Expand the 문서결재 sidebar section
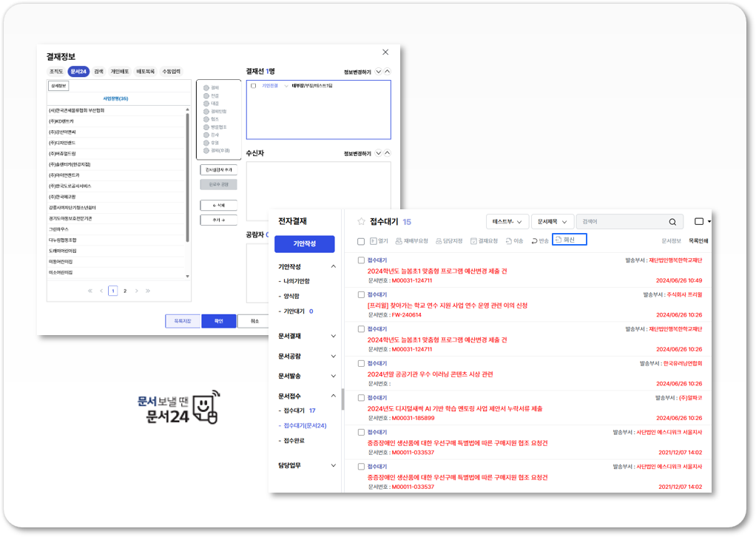Screen dimensions: 756x537 (333, 336)
